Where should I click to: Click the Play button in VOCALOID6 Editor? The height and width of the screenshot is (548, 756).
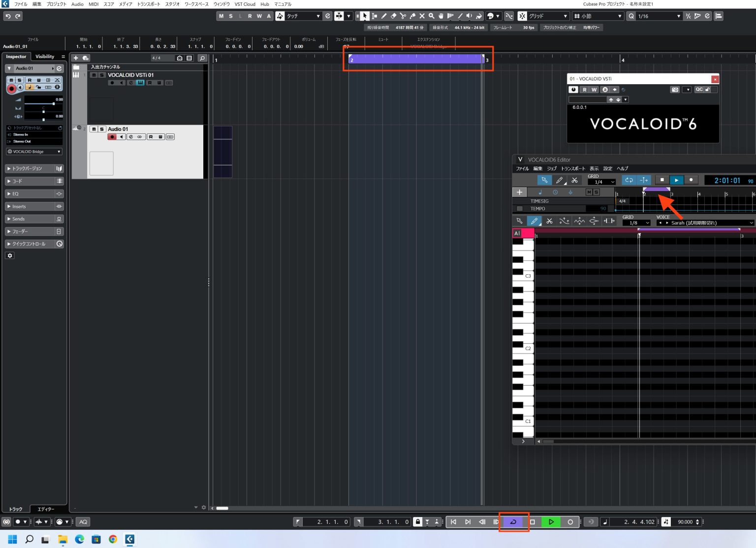coord(677,180)
